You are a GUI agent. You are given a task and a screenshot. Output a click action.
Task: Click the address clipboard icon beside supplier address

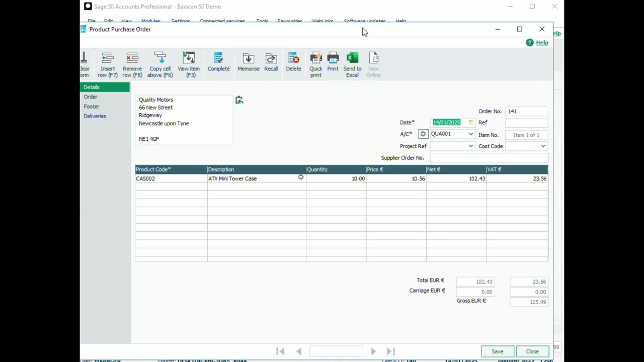(239, 100)
